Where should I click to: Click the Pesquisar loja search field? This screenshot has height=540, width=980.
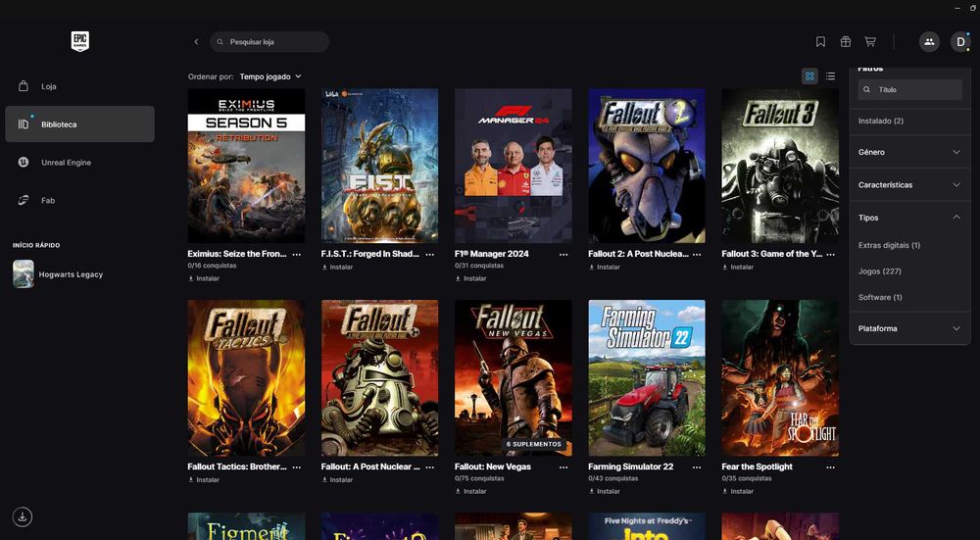pos(269,42)
